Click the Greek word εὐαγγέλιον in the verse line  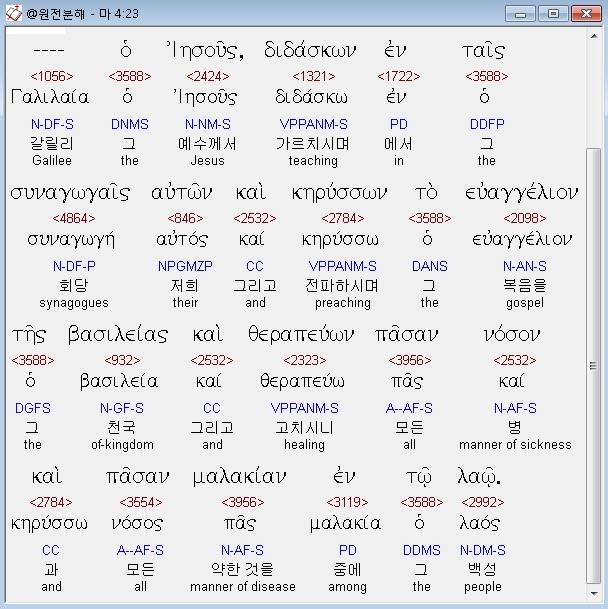point(521,193)
